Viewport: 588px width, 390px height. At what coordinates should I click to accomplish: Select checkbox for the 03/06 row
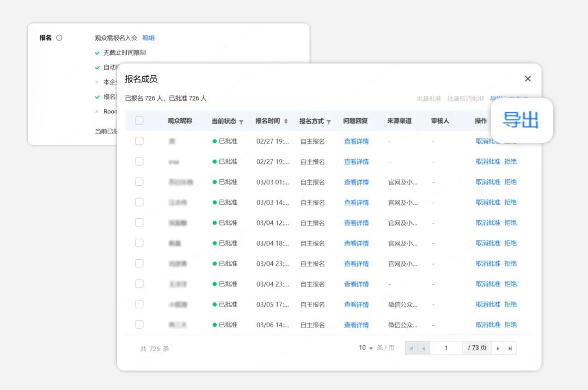click(139, 325)
